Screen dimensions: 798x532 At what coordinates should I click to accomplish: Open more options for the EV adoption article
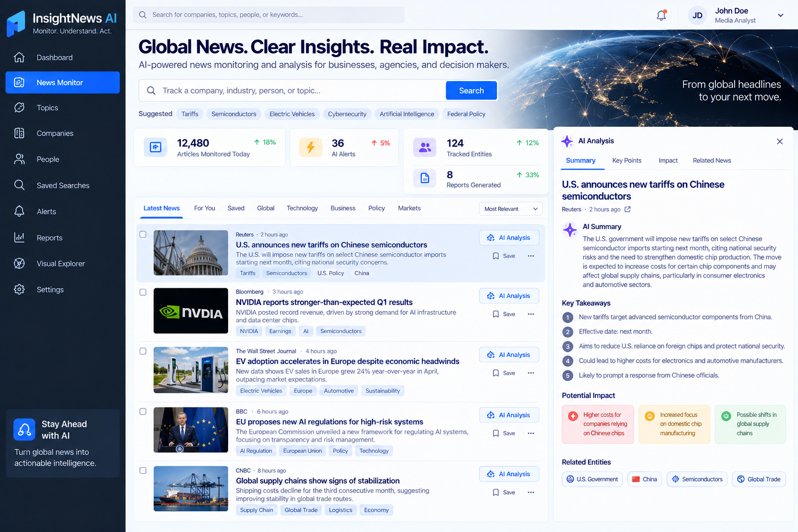(x=531, y=373)
